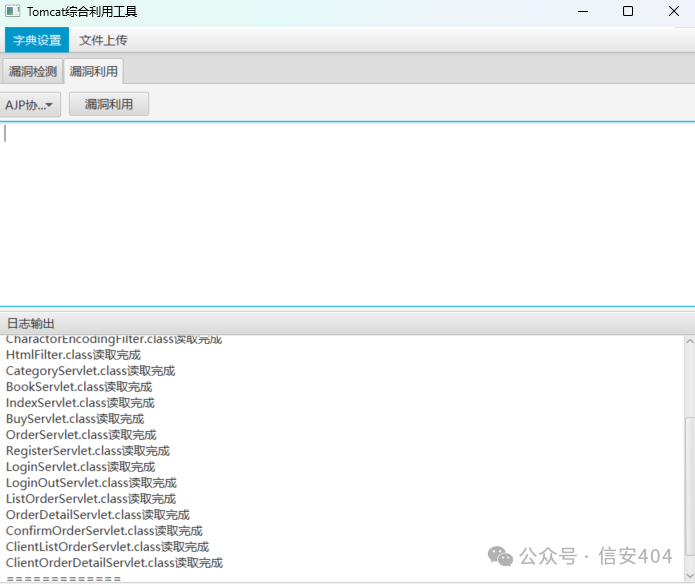Click the Tomcat app icon in title bar
Viewport: 695px width, 584px height.
coord(12,11)
